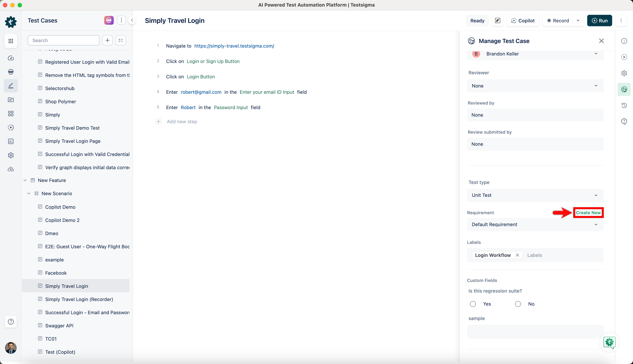Viewport: 633px width, 364px height.
Task: Open Copilot from the top toolbar
Action: [523, 21]
